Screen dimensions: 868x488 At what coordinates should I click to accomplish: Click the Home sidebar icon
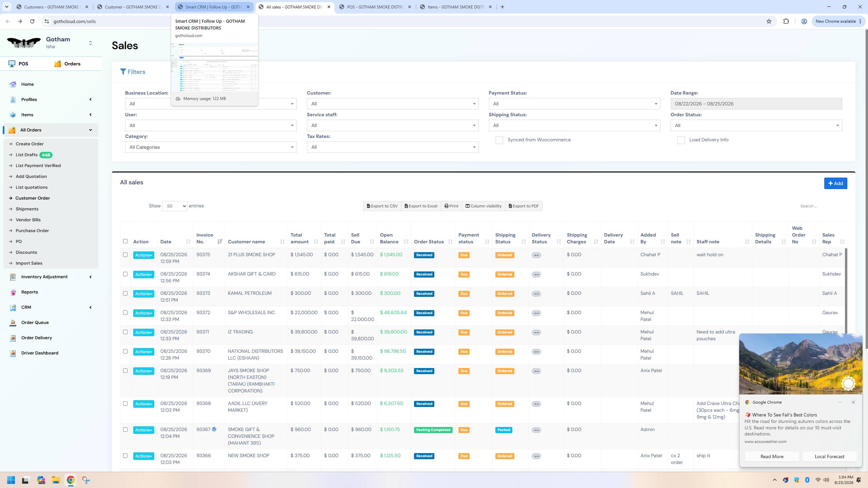(13, 84)
